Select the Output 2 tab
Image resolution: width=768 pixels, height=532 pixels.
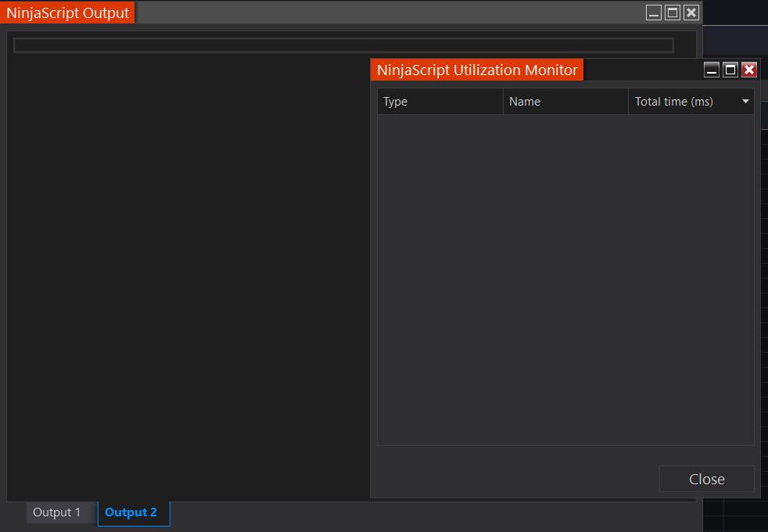[x=133, y=513]
